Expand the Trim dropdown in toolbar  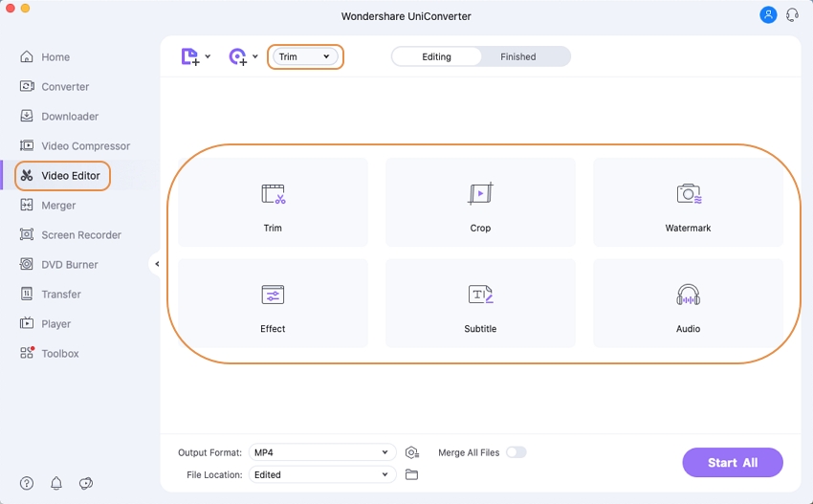click(304, 57)
